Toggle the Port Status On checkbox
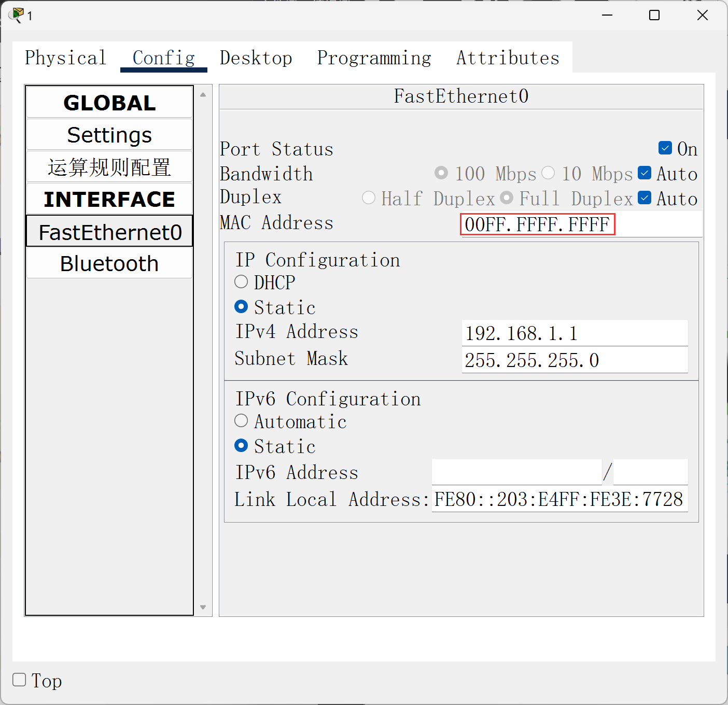Image resolution: width=728 pixels, height=705 pixels. (x=665, y=148)
